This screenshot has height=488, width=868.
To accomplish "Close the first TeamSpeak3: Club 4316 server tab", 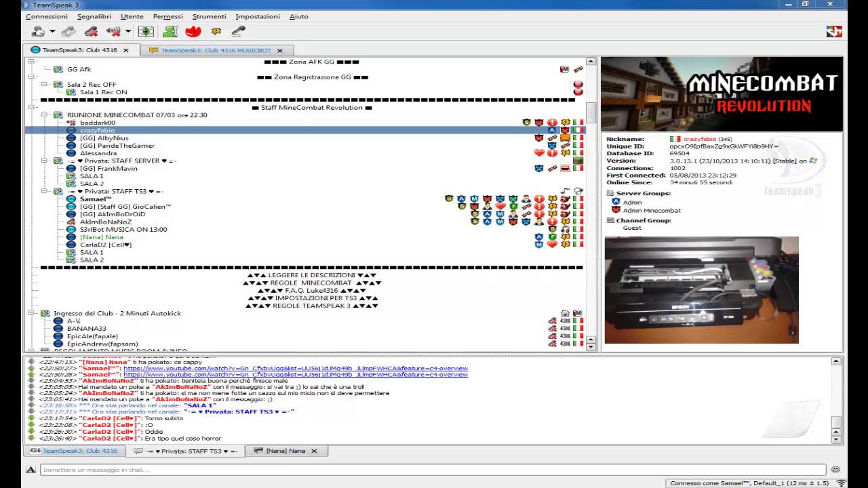I will 125,50.
